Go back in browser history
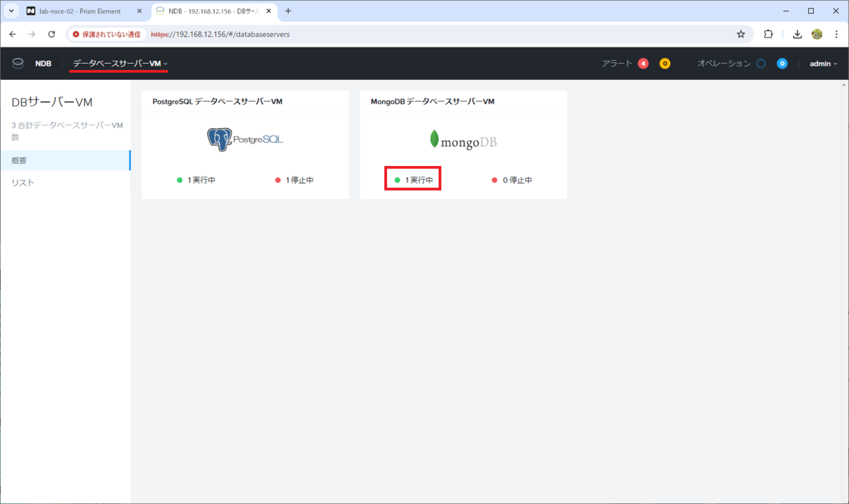Screen dimensions: 849x504 pos(13,34)
